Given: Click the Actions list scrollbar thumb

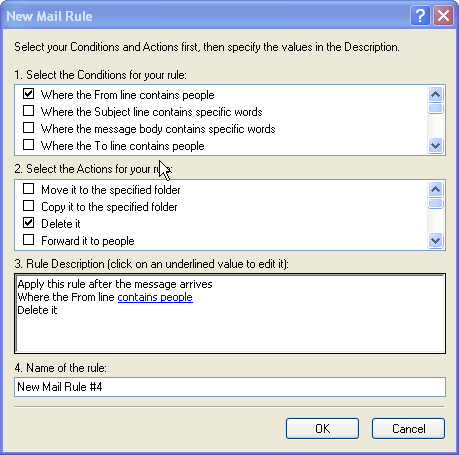Looking at the screenshot, I should point(435,203).
